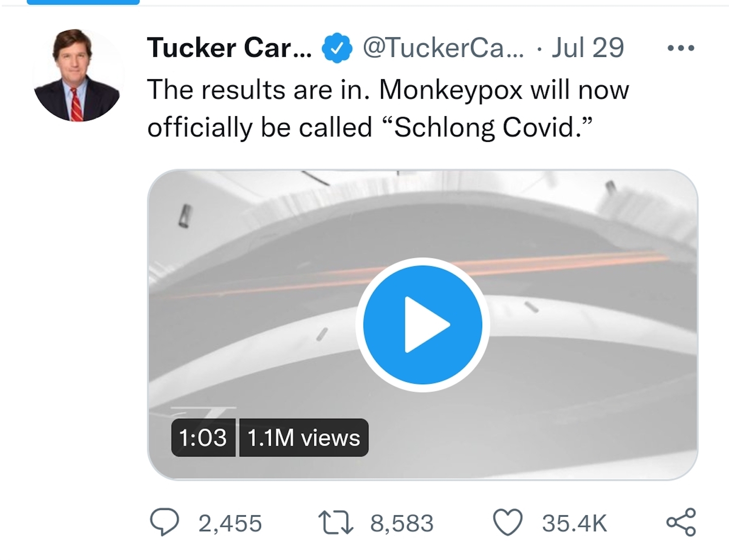This screenshot has width=729, height=560.
Task: Click the blue verified badge
Action: pos(337,48)
